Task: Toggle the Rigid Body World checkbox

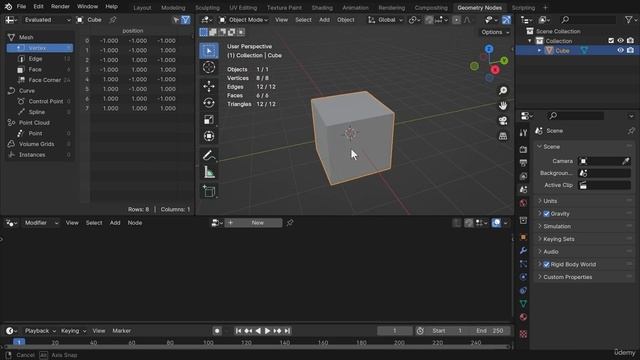Action: (x=547, y=264)
